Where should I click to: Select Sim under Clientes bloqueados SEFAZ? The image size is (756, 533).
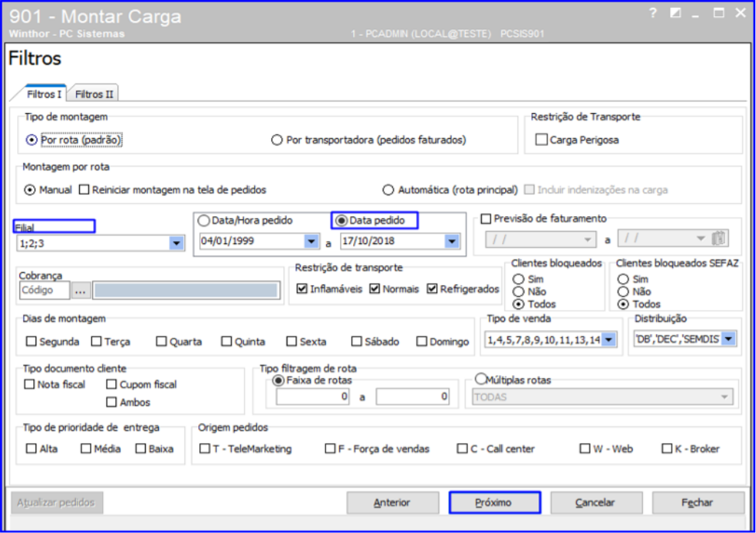(x=624, y=279)
